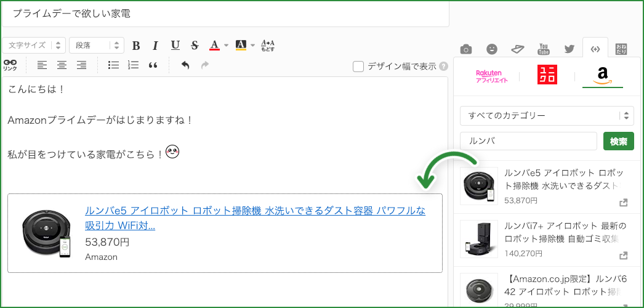This screenshot has width=644, height=308.
Task: Click the search field containing ルンバ
Action: pyautogui.click(x=528, y=141)
